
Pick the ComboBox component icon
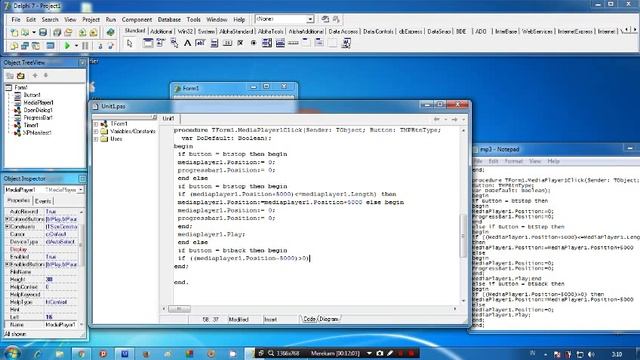click(280, 43)
